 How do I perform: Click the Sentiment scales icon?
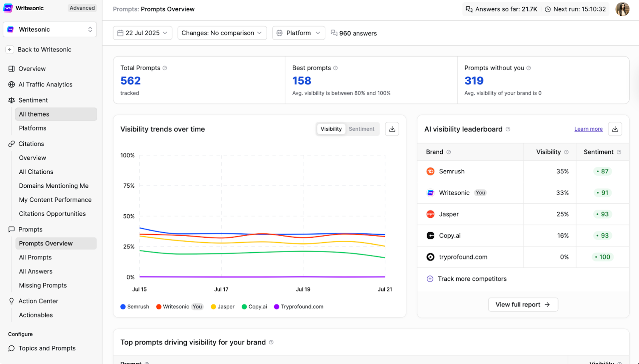[x=12, y=100]
